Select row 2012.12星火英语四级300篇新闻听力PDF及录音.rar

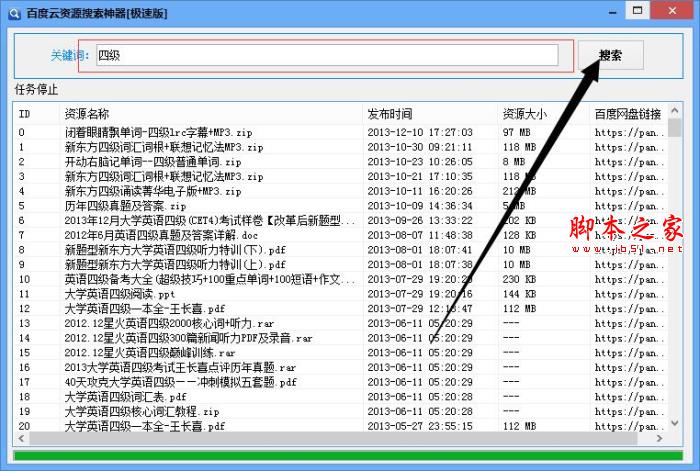click(341, 338)
